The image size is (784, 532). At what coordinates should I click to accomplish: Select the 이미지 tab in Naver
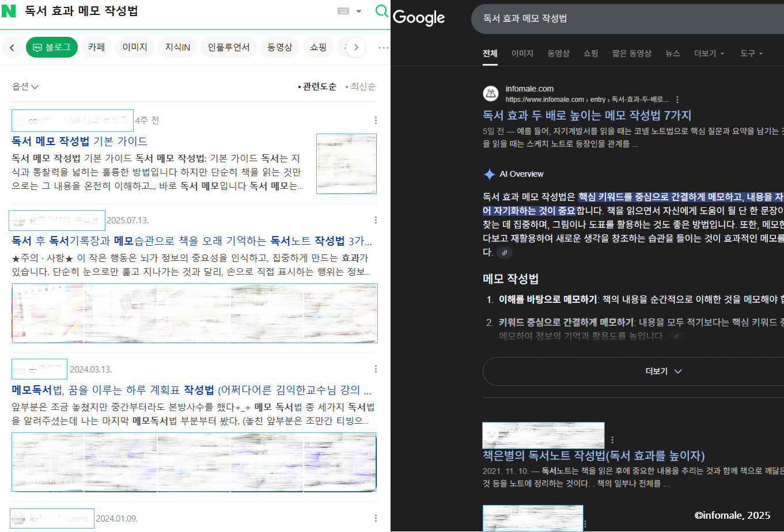pos(135,47)
